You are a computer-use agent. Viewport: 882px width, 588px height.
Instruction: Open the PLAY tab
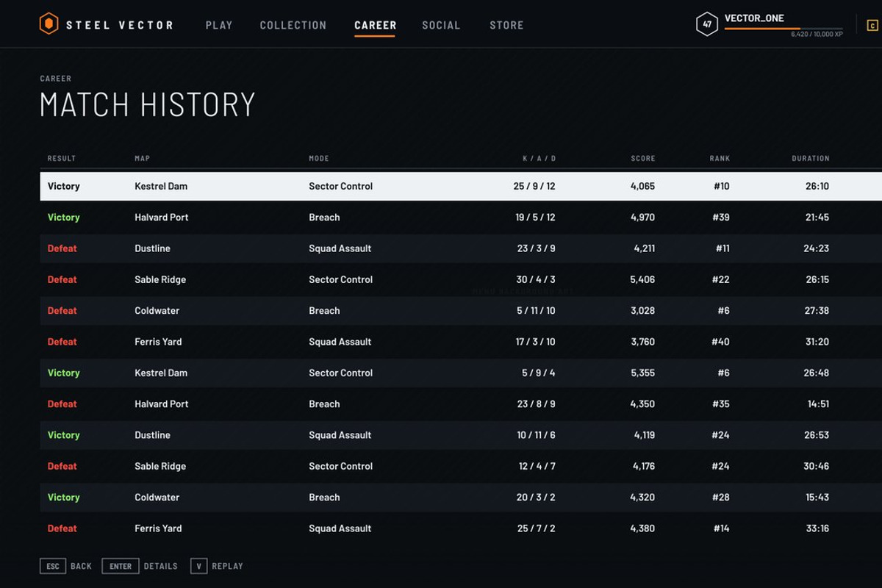pos(219,25)
